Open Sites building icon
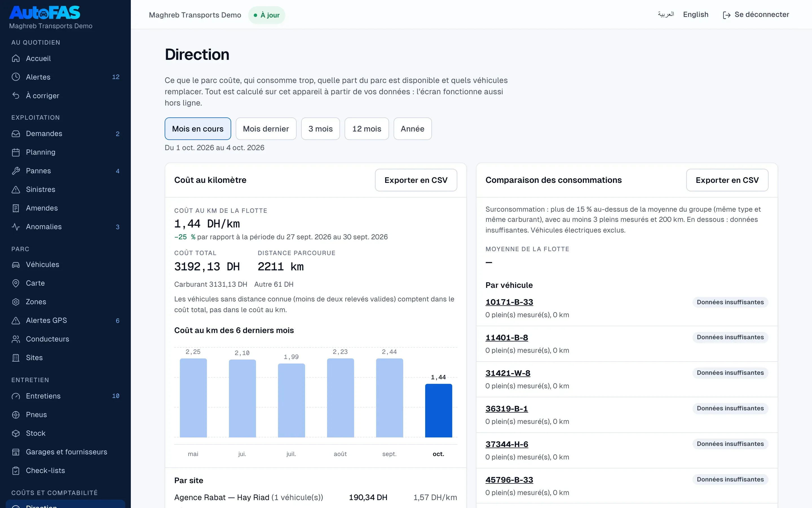Screen dimensions: 812x508 click(x=16, y=358)
